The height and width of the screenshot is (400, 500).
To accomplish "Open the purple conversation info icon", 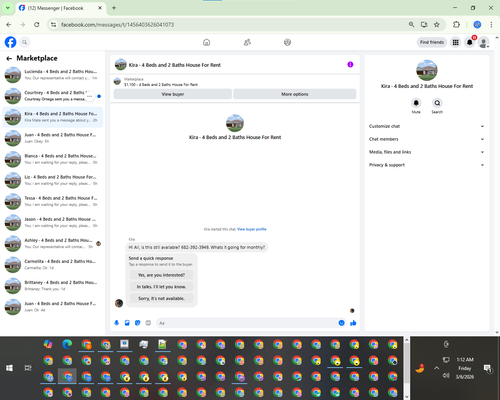I will click(350, 65).
